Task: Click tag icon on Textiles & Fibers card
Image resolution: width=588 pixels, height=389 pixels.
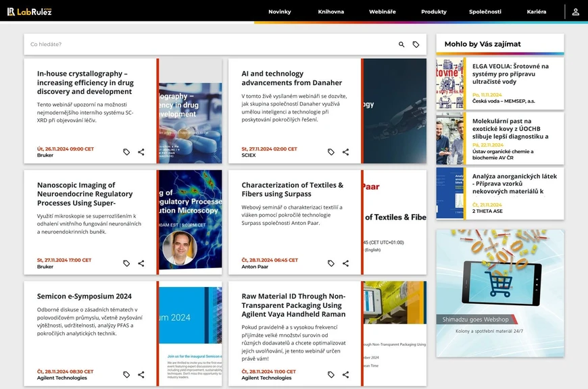Action: 330,263
